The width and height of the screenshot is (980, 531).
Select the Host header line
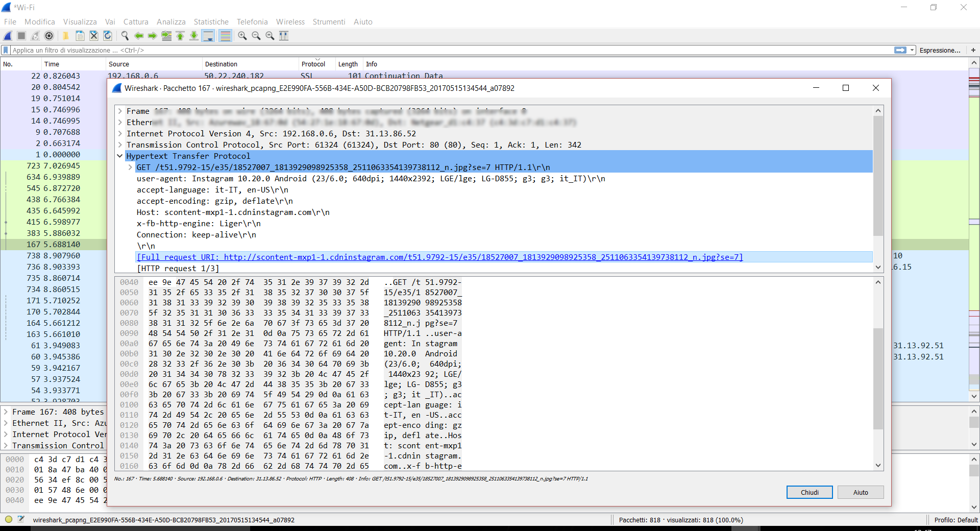(233, 212)
